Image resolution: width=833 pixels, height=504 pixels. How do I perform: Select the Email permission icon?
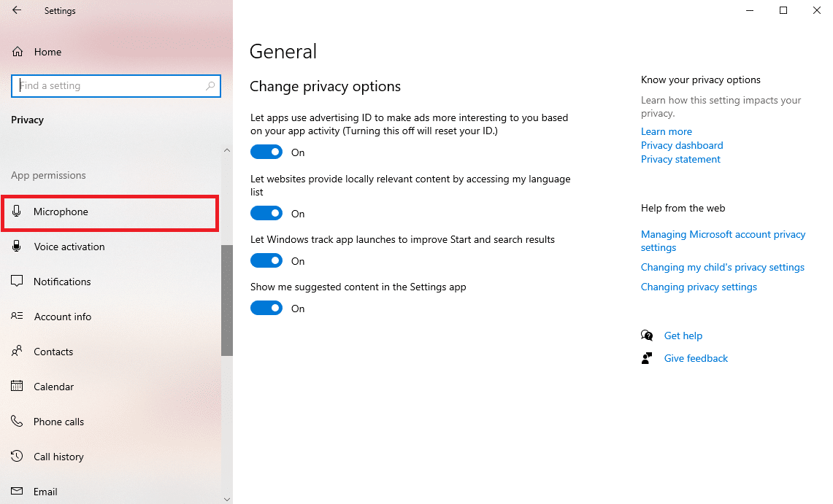coord(16,491)
